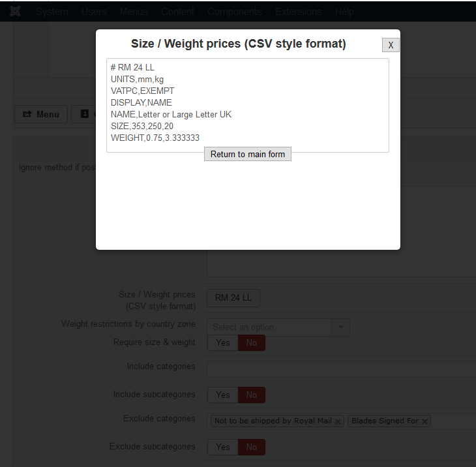The height and width of the screenshot is (467, 476).
Task: Remove 'Not to be shipped by Royal Mail' tag
Action: click(338, 421)
